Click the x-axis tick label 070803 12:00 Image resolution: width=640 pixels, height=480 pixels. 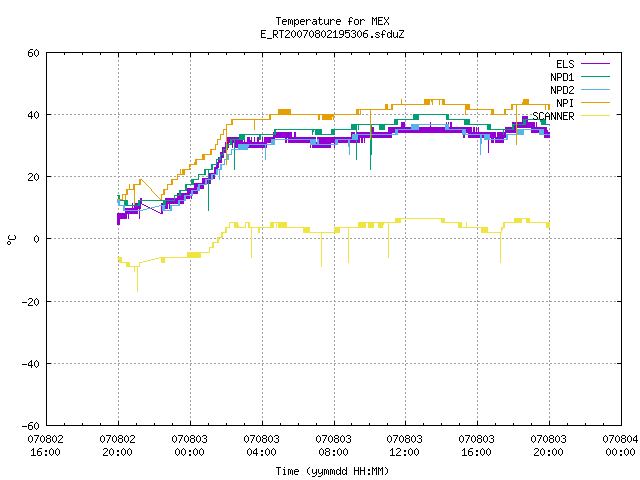pos(404,446)
